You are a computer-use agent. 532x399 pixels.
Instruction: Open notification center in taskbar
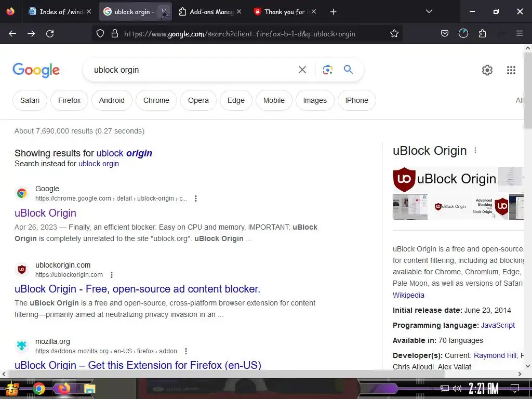515,388
